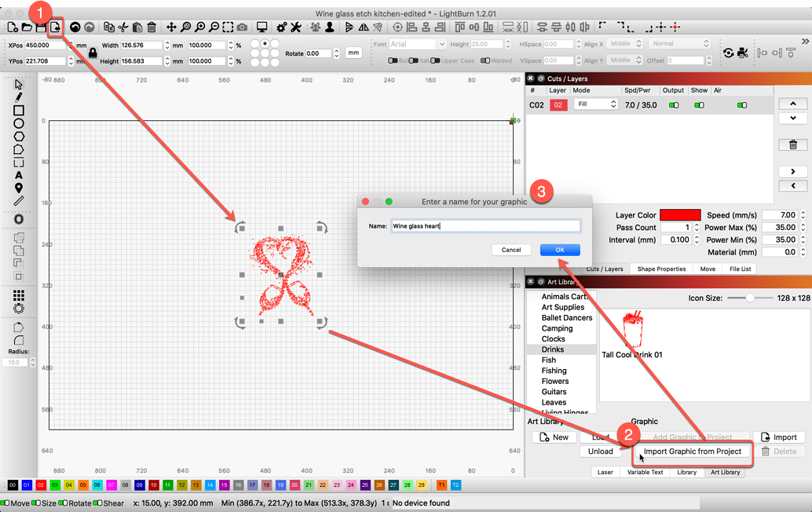Open the Preview monitor icon

(262, 27)
